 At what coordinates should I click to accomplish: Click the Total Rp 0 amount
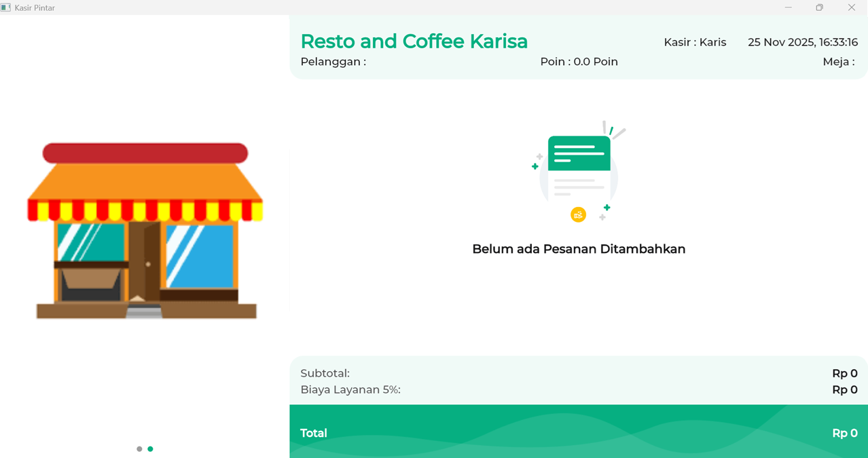(844, 433)
